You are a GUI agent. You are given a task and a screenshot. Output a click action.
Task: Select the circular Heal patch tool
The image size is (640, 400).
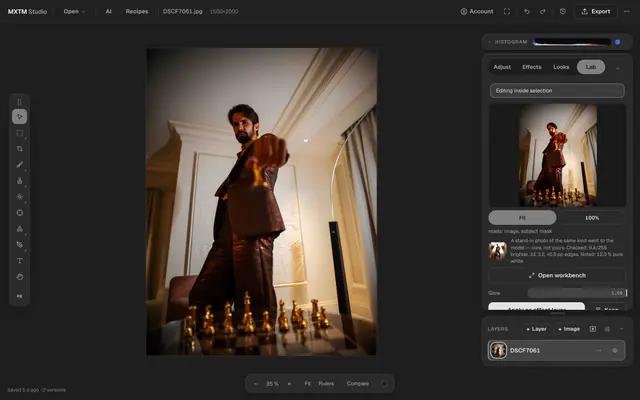[20, 213]
